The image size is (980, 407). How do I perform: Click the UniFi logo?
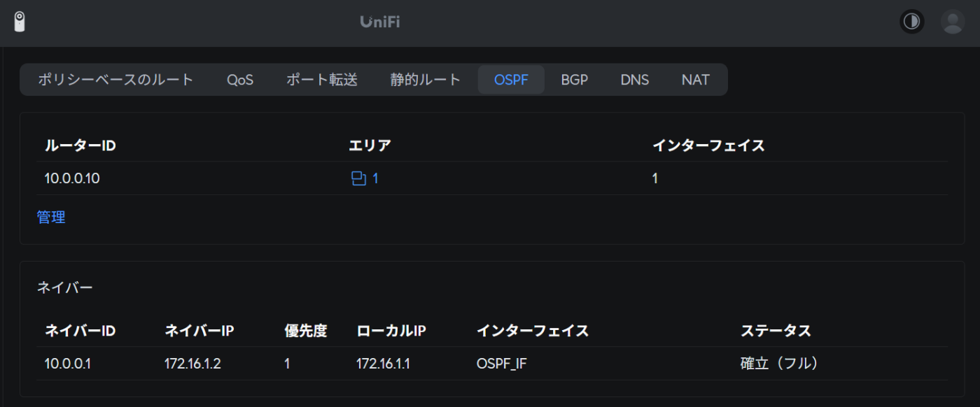point(380,22)
